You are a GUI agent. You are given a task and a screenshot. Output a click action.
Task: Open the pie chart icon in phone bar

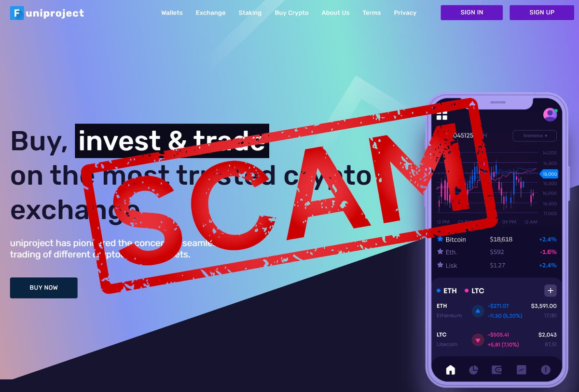tap(474, 370)
